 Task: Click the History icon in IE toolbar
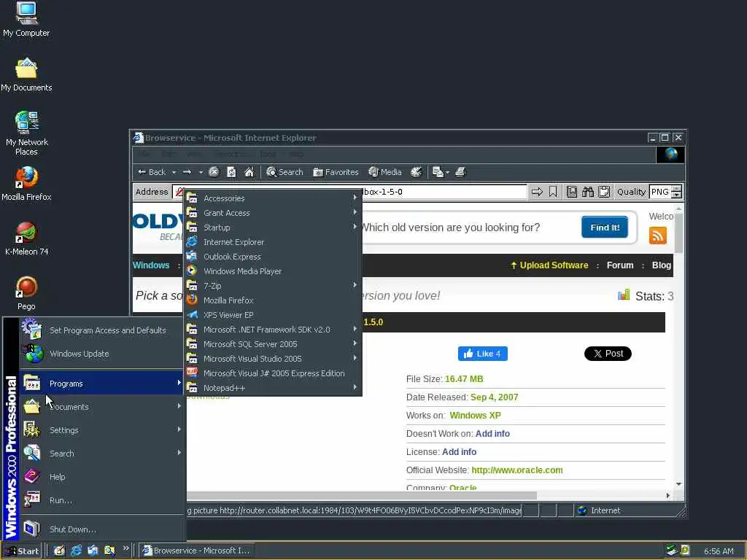pos(416,172)
